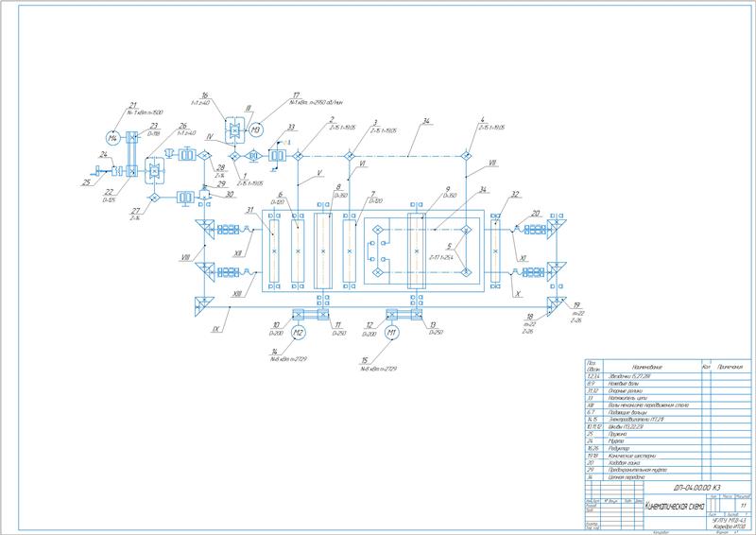The image size is (756, 535).
Task: Select shaft label VI
Action: tap(362, 164)
